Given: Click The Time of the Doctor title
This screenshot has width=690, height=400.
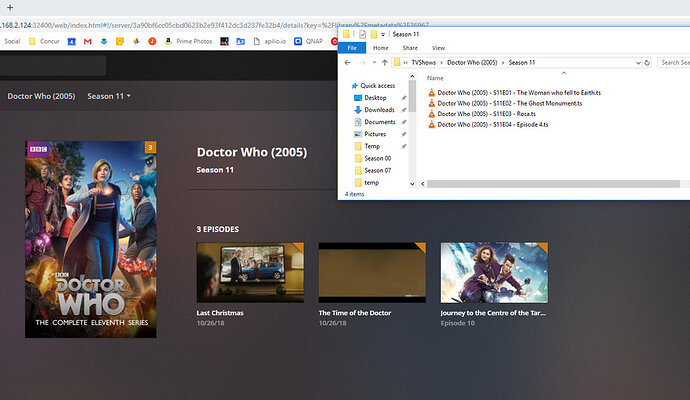Looking at the screenshot, I should (355, 313).
